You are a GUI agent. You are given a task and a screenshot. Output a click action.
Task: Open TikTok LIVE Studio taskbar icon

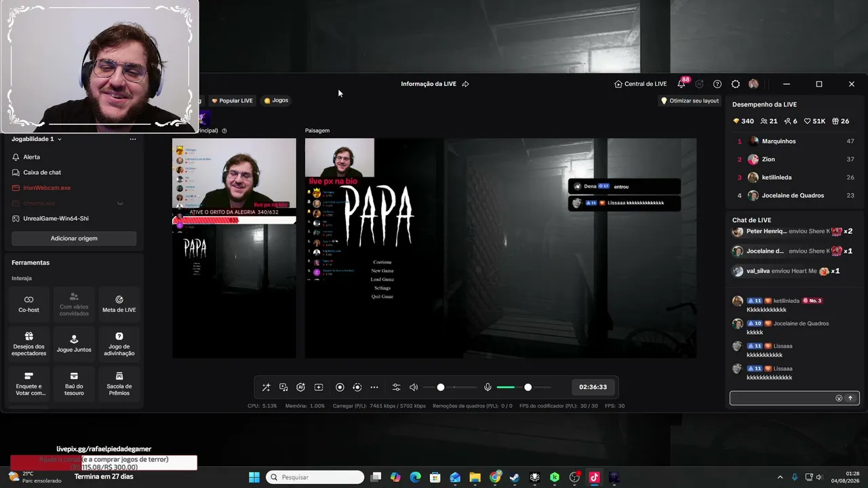tap(594, 477)
